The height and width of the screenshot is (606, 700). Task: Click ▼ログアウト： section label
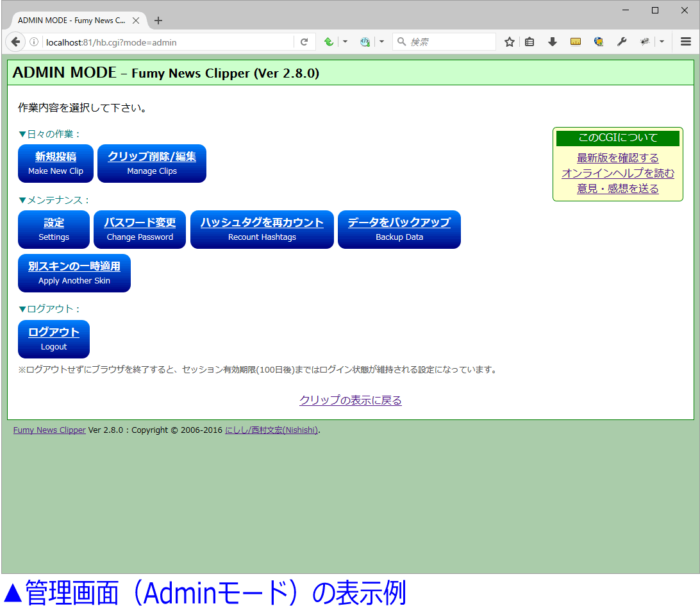pyautogui.click(x=49, y=309)
